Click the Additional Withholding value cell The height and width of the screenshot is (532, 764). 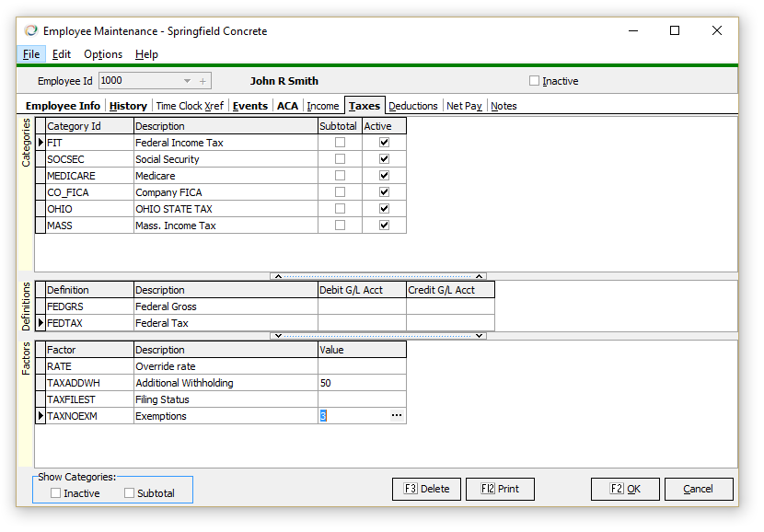(361, 383)
